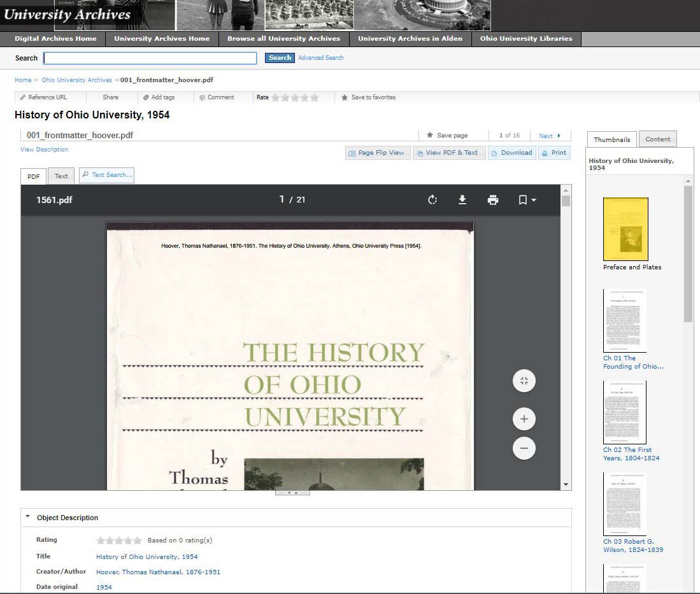Image resolution: width=700 pixels, height=594 pixels.
Task: Click View Description link
Action: coord(44,150)
